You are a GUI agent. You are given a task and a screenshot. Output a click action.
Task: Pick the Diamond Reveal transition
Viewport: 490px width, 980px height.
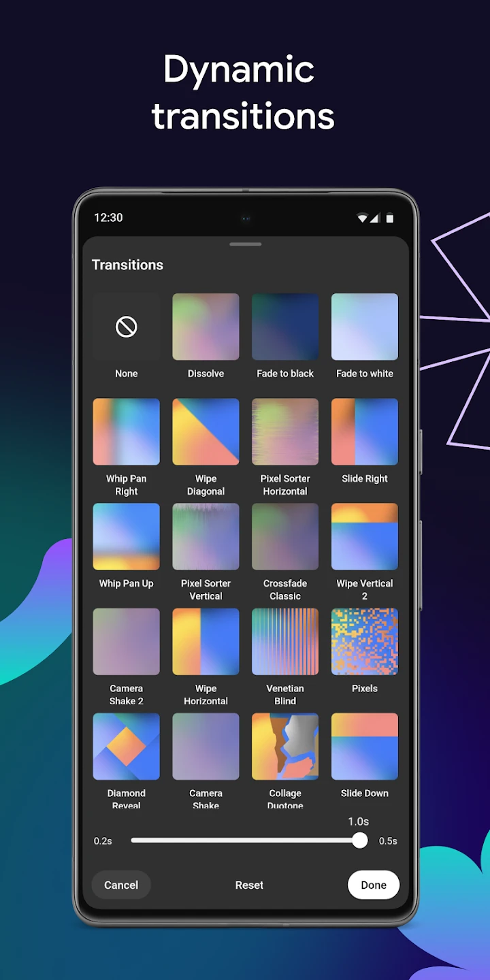127,747
